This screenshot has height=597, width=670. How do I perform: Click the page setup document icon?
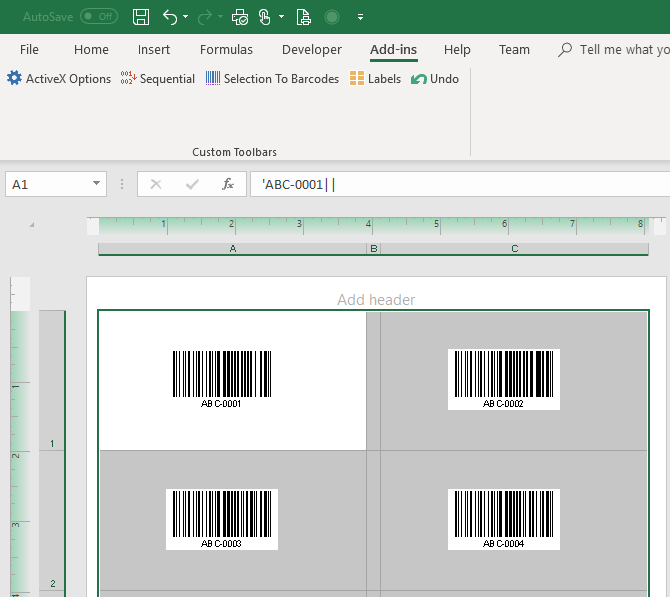tap(303, 17)
